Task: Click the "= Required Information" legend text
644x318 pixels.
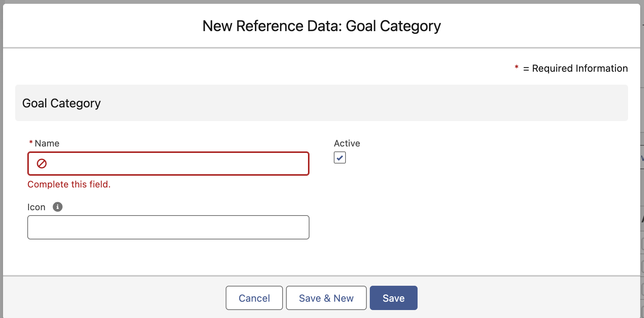Action: [575, 68]
